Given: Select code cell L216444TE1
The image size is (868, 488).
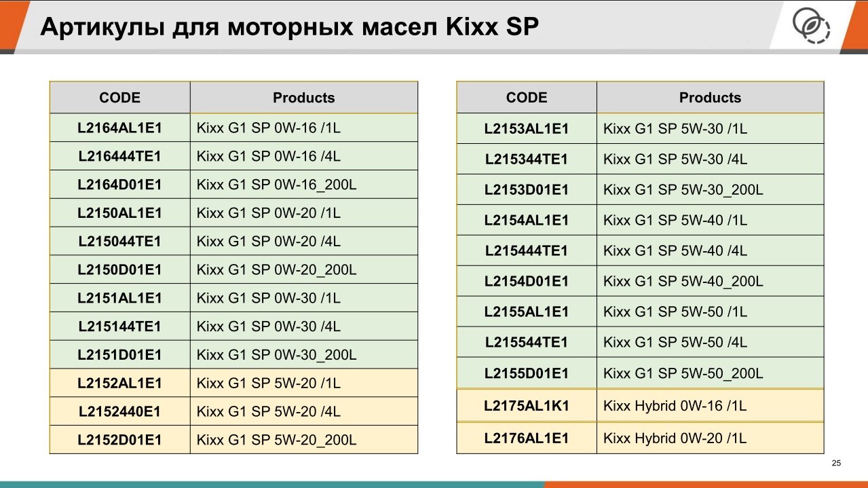Looking at the screenshot, I should pos(120,156).
